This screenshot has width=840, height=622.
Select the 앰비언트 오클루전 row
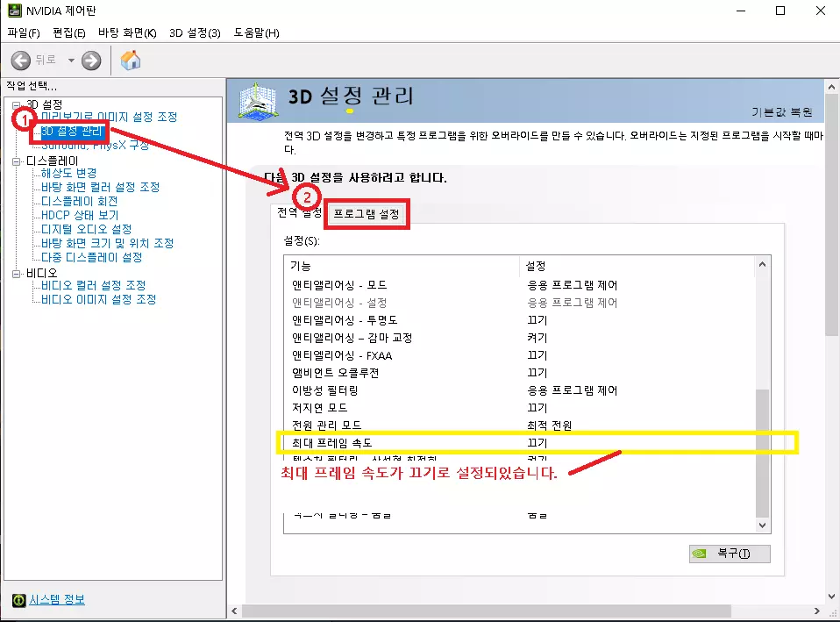tap(519, 373)
